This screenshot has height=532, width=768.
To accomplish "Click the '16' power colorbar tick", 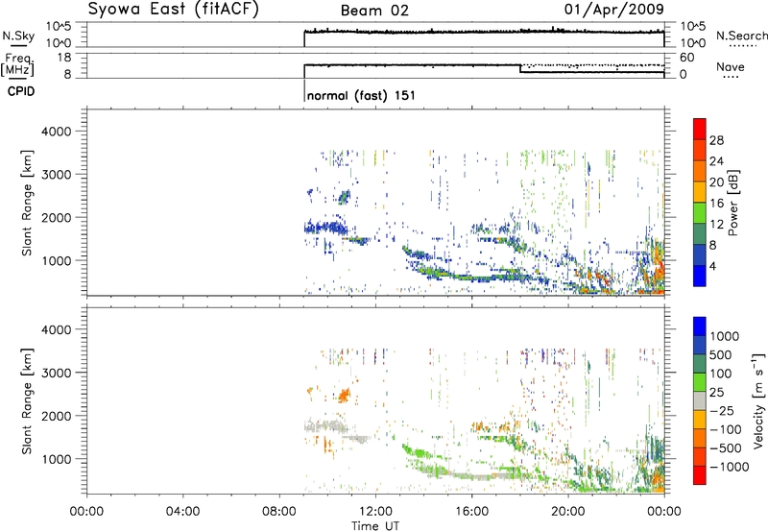I will click(x=716, y=204).
